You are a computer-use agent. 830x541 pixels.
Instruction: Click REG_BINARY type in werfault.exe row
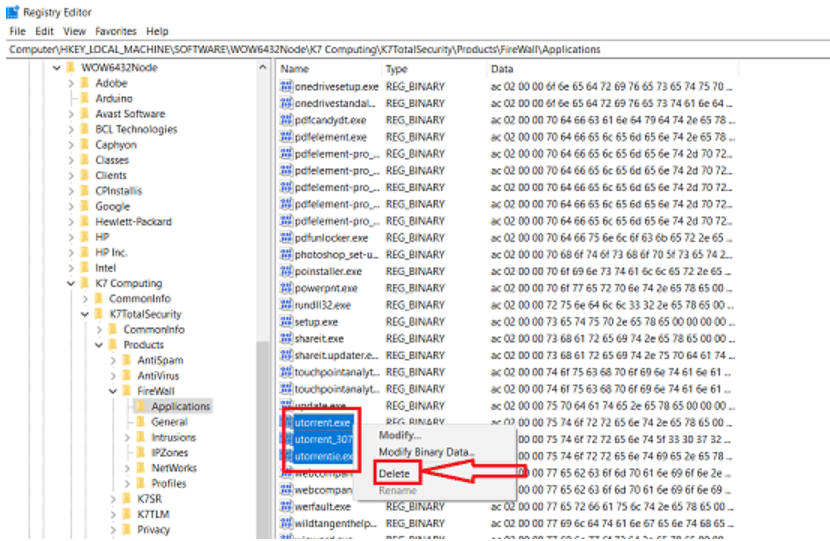click(x=415, y=507)
